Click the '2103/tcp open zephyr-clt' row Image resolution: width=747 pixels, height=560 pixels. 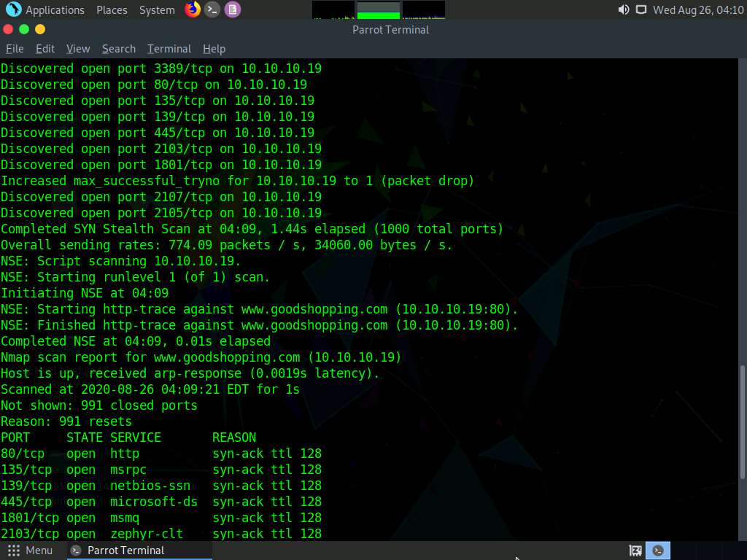pos(161,534)
